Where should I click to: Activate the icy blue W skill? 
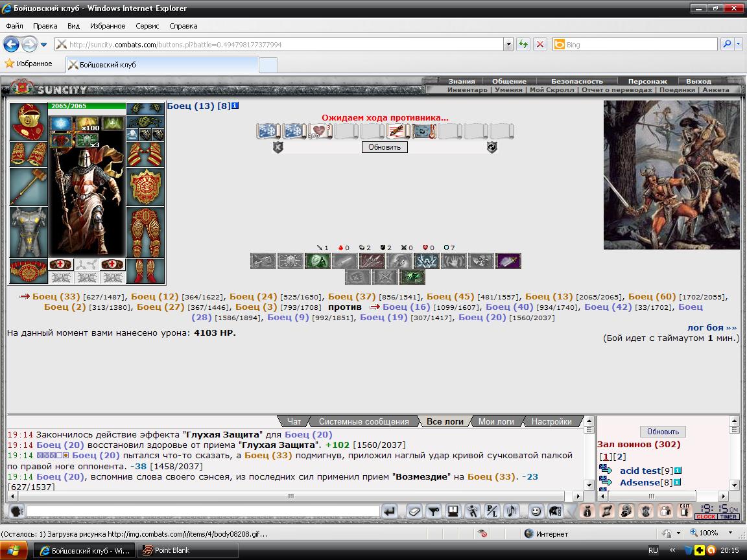[427, 261]
